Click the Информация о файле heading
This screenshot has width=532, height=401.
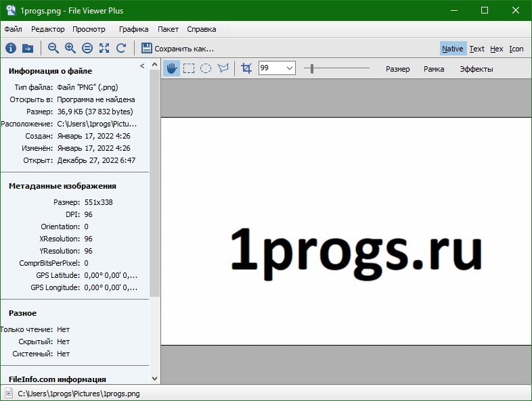50,71
